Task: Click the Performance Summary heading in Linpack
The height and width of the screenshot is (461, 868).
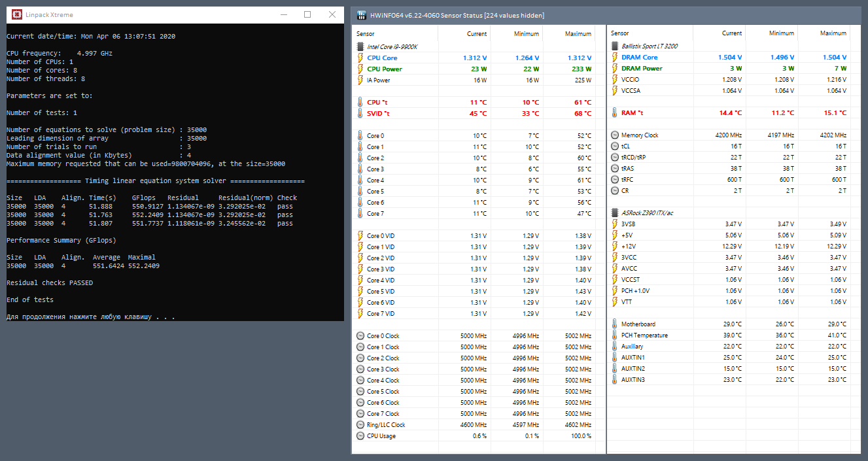Action: pyautogui.click(x=61, y=240)
